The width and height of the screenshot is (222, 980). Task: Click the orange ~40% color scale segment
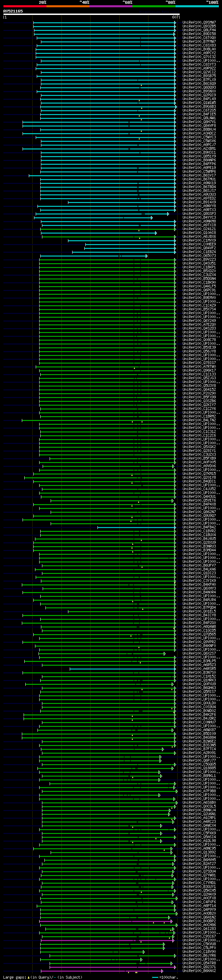tap(68, 6)
